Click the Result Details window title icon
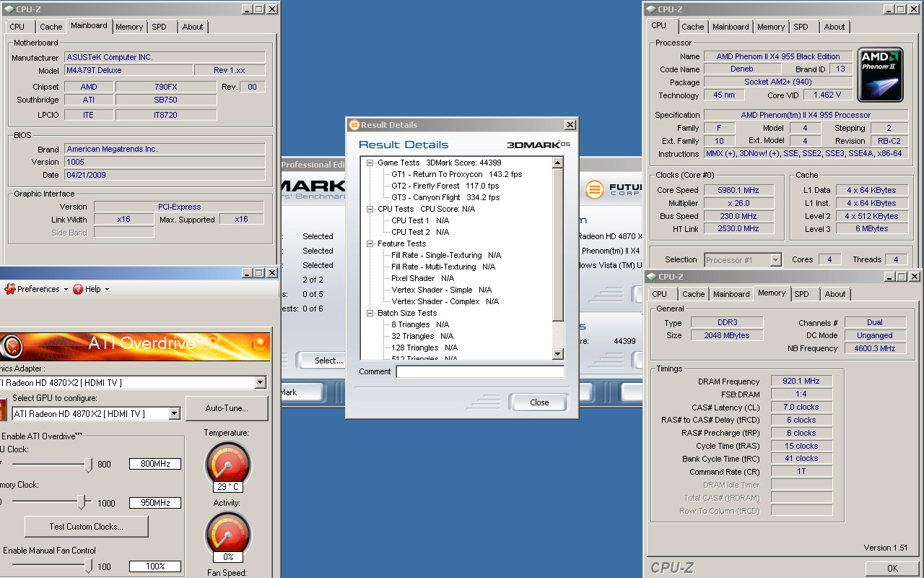Viewport: 924px width, 578px height. (x=354, y=125)
